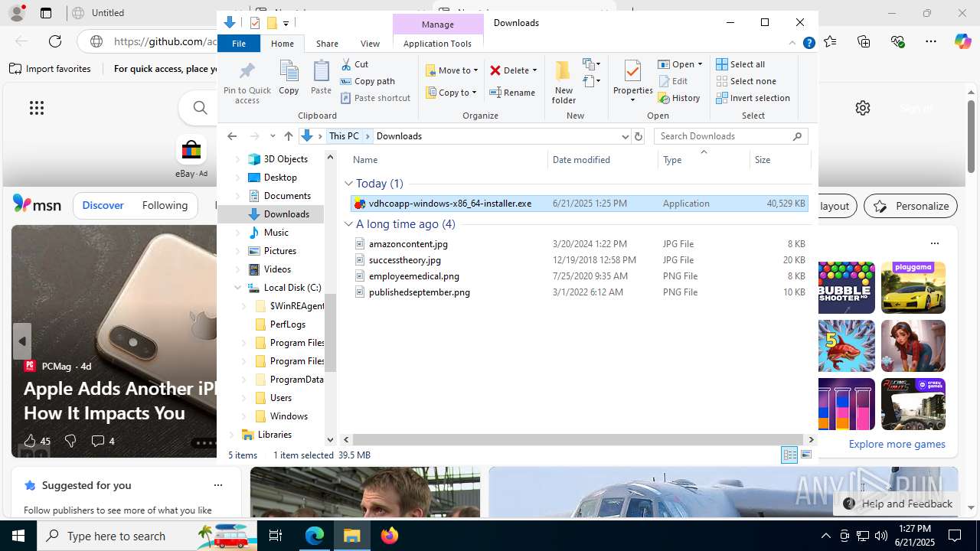Screen dimensions: 980x551
Task: Click the Edge browser refresh icon
Action: click(55, 41)
